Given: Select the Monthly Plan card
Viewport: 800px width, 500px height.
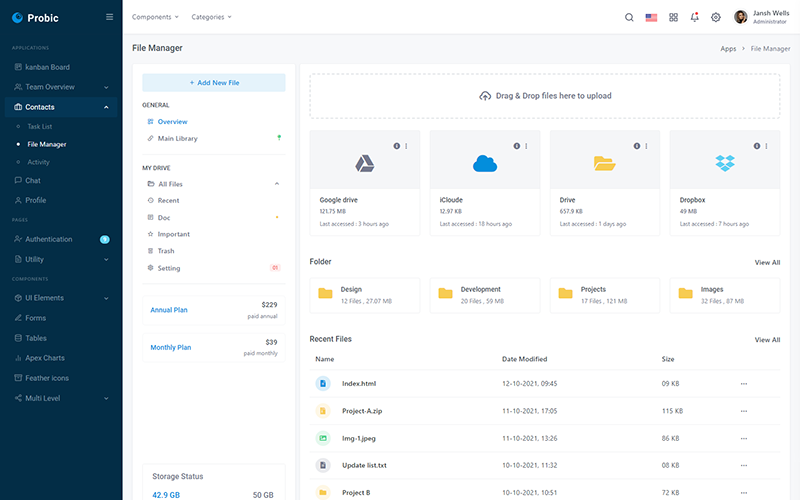Looking at the screenshot, I should 214,347.
